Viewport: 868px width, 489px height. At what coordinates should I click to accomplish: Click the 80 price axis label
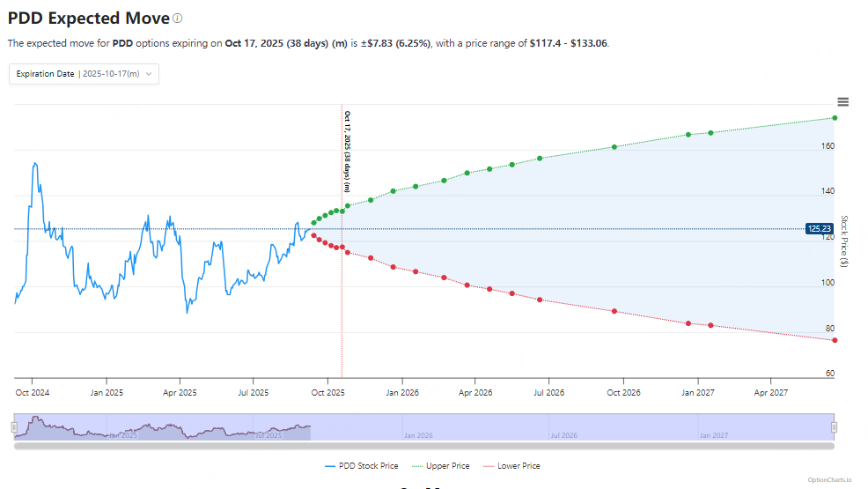(x=830, y=329)
